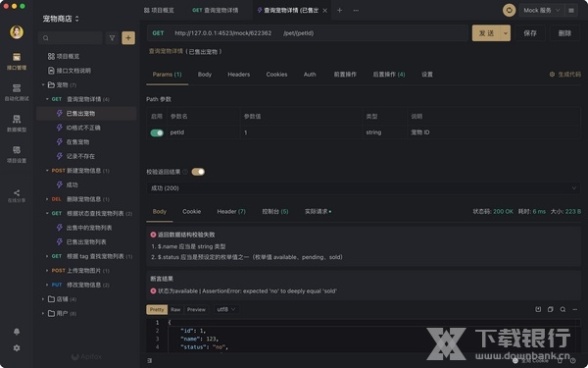Expand the 用户 folder
The width and height of the screenshot is (588, 368).
(43, 313)
